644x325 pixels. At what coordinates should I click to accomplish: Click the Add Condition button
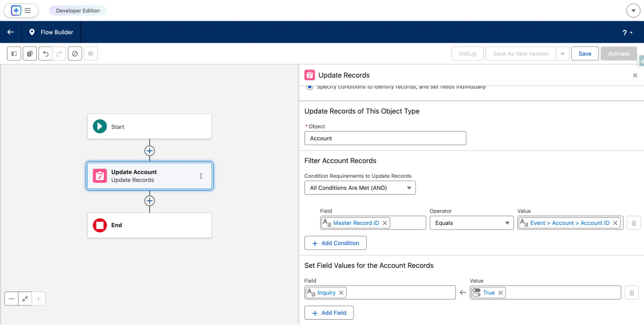click(335, 243)
